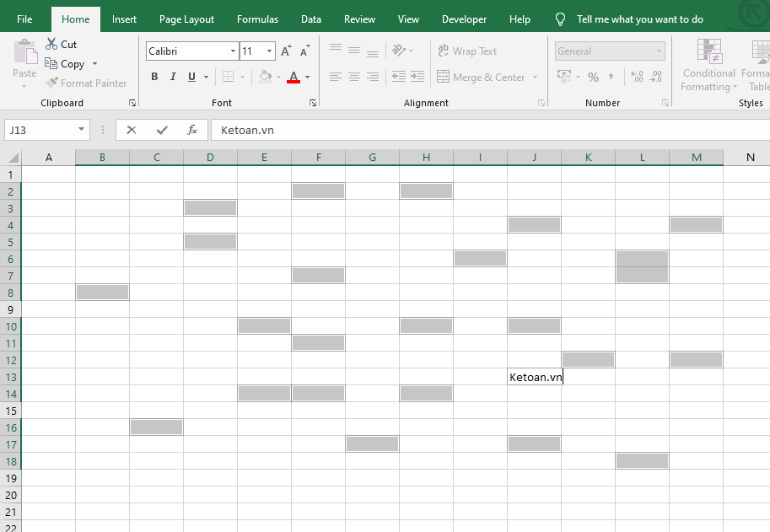The height and width of the screenshot is (532, 770).
Task: Apply borders using the Borders icon
Action: (x=228, y=77)
